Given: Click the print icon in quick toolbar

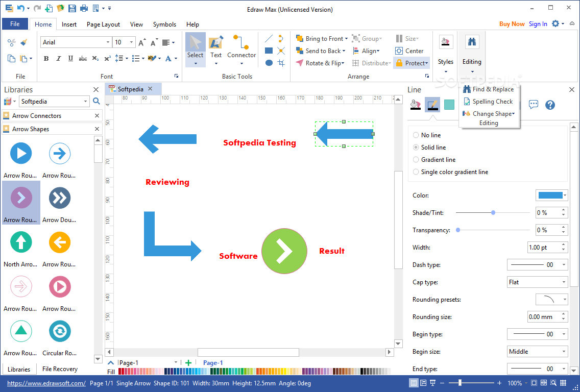Looking at the screenshot, I should [x=84, y=8].
